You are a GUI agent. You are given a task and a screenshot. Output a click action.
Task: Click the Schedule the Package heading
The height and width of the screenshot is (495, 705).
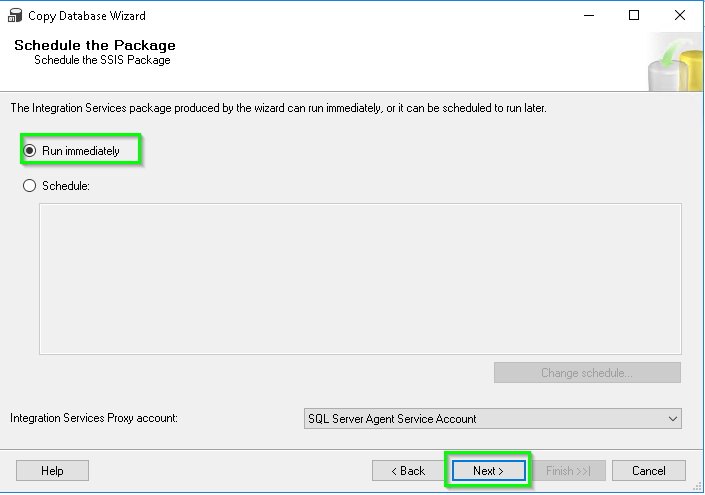tap(95, 45)
